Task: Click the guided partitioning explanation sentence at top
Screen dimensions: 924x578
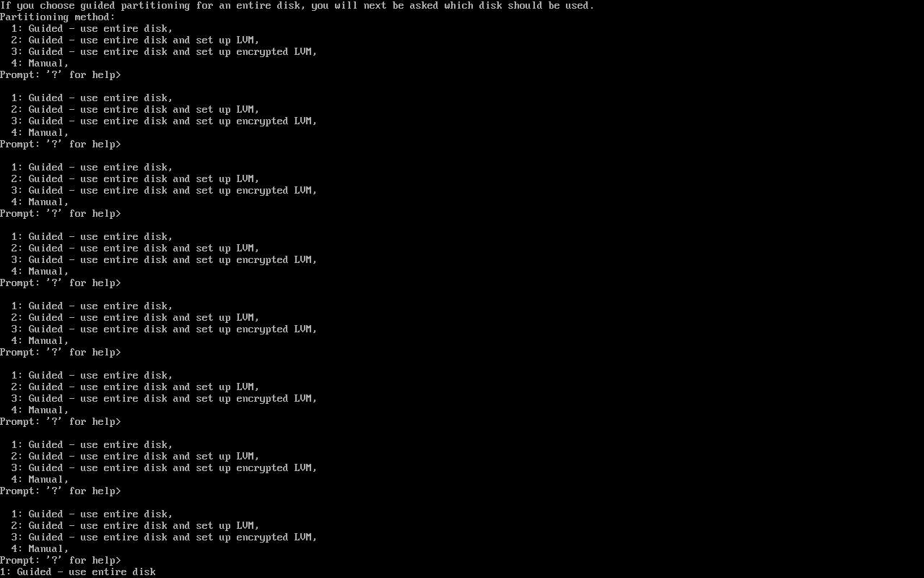Action: [297, 5]
